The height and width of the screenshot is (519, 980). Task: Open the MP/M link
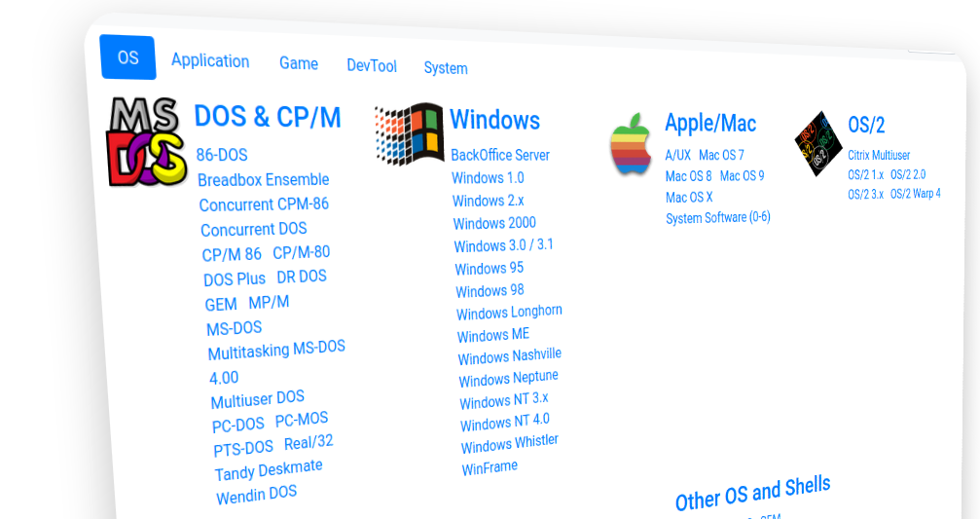coord(269,302)
